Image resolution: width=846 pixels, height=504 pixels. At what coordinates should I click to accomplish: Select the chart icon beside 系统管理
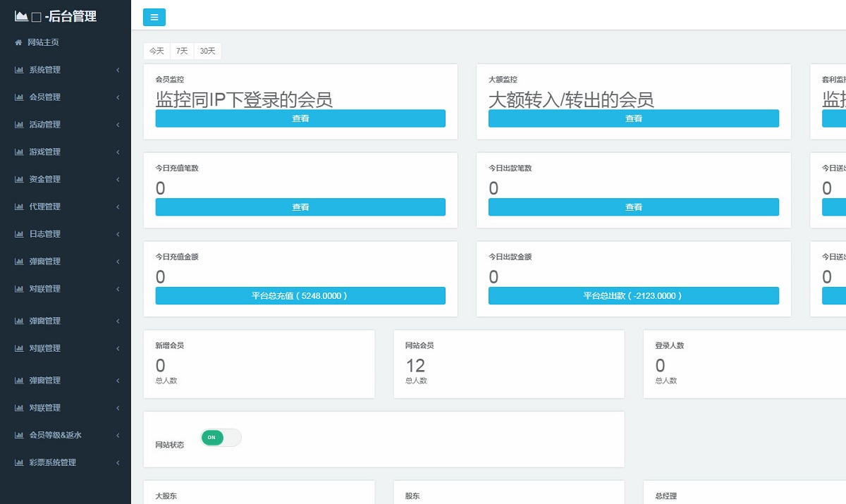pos(18,70)
